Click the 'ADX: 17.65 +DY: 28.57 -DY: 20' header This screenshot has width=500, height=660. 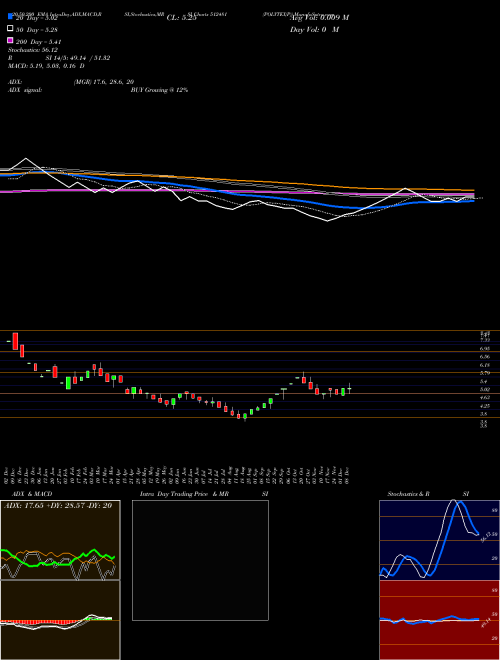tap(58, 506)
